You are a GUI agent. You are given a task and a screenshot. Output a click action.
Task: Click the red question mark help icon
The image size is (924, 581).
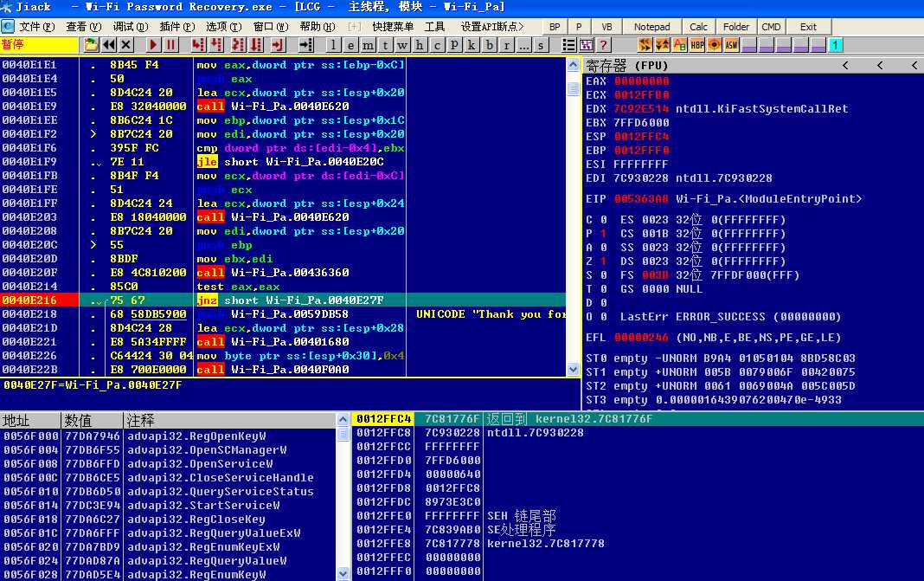pyautogui.click(x=603, y=45)
